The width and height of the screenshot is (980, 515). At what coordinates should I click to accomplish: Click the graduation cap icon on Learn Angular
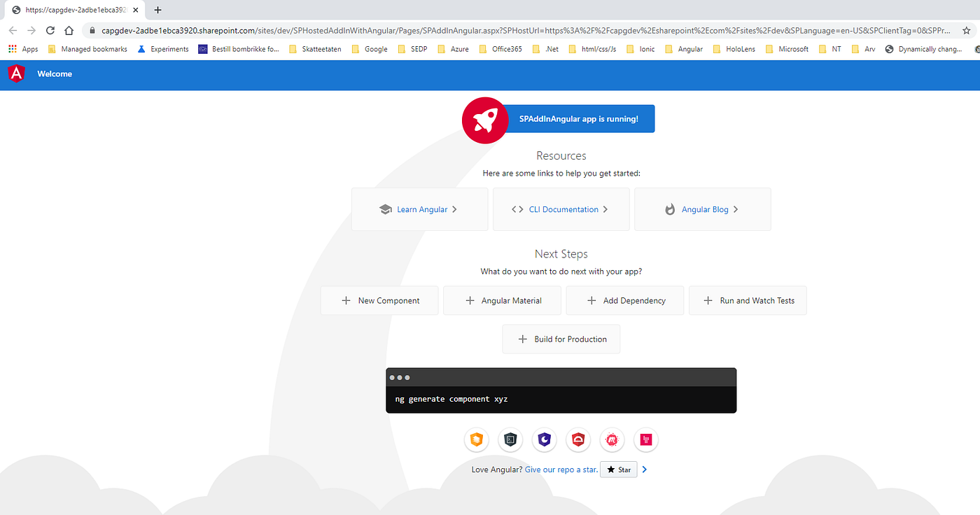pos(385,209)
